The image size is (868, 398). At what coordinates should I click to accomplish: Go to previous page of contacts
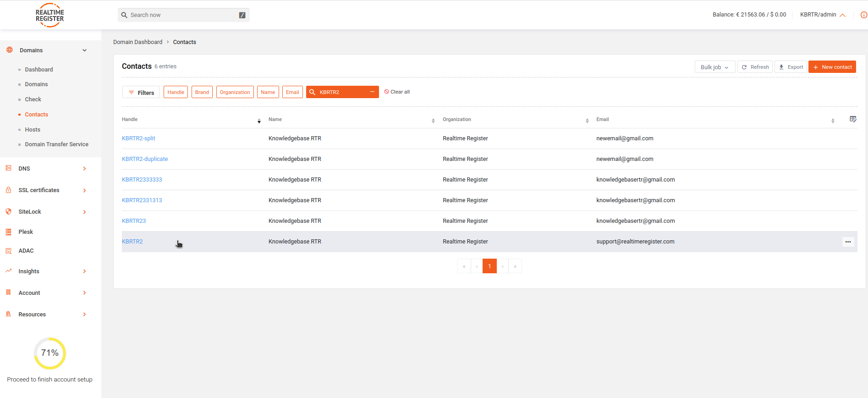tap(477, 266)
